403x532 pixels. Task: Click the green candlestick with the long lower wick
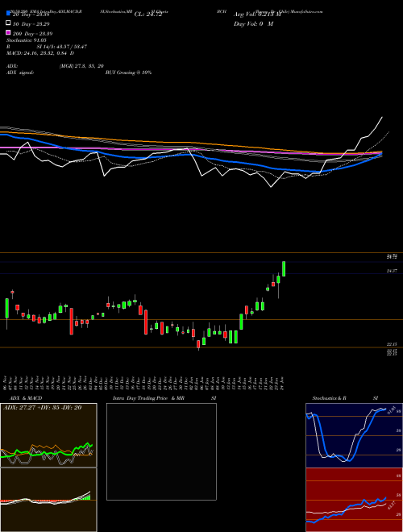point(278,279)
